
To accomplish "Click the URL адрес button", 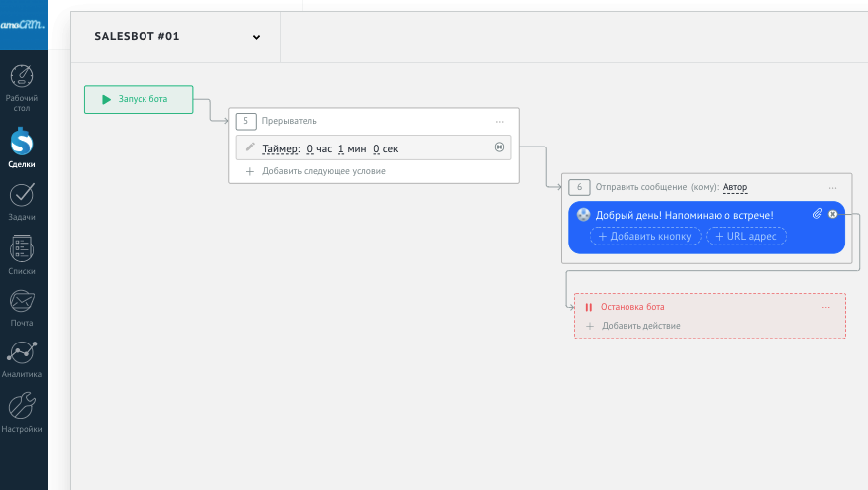I will (745, 236).
